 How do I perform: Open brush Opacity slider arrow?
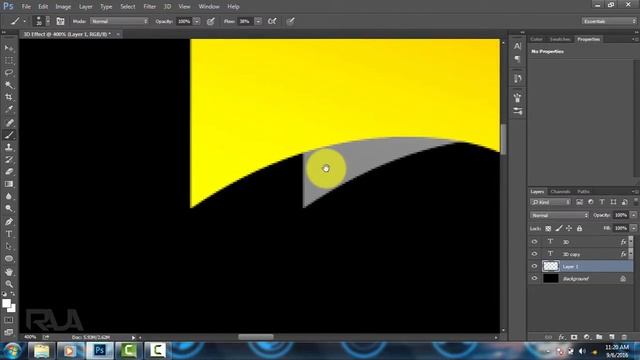coord(197,21)
